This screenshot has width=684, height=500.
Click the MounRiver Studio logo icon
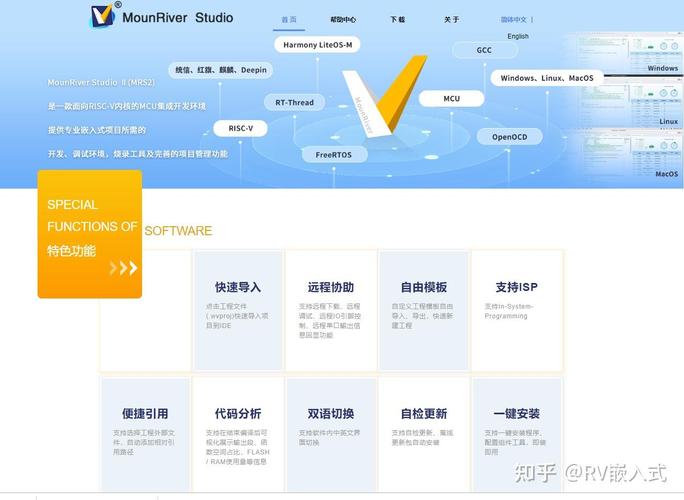point(103,15)
